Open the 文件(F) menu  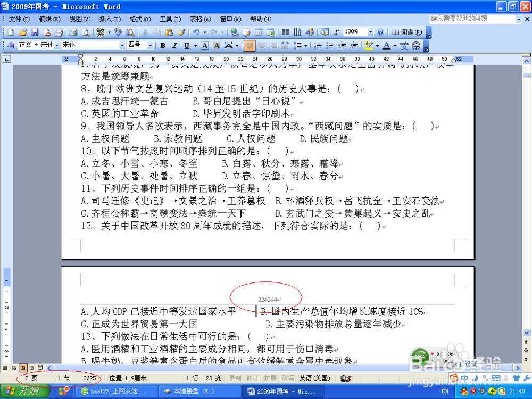pos(19,19)
